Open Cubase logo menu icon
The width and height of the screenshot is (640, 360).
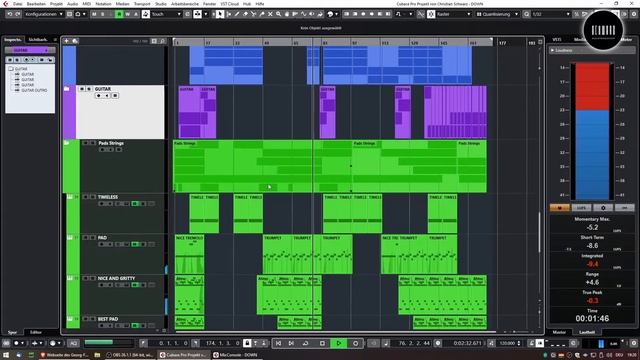point(5,4)
